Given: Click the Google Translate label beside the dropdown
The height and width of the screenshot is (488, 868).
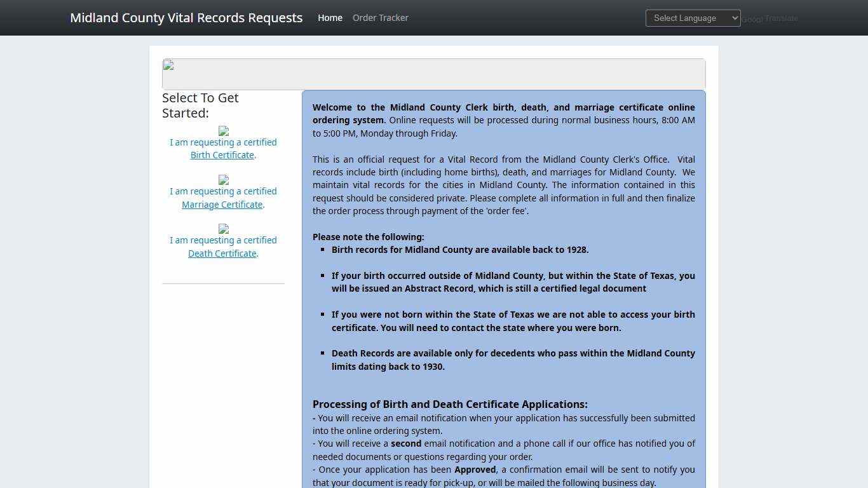Looking at the screenshot, I should [x=769, y=18].
